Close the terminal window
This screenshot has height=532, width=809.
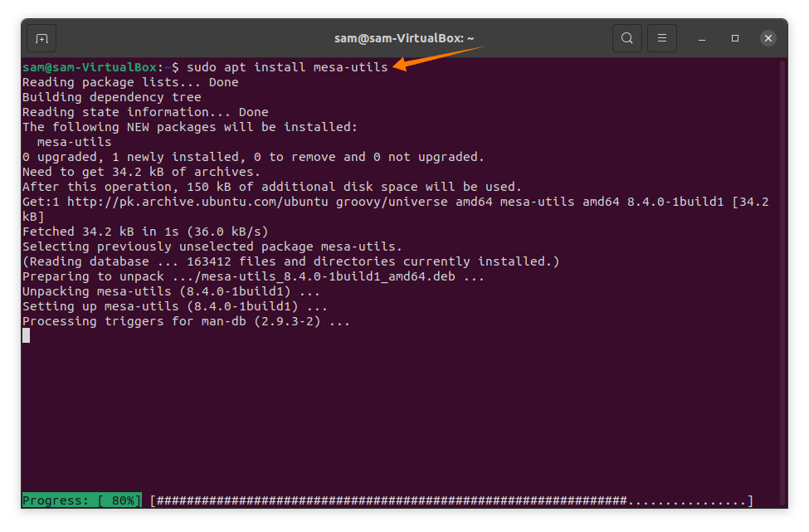point(768,38)
